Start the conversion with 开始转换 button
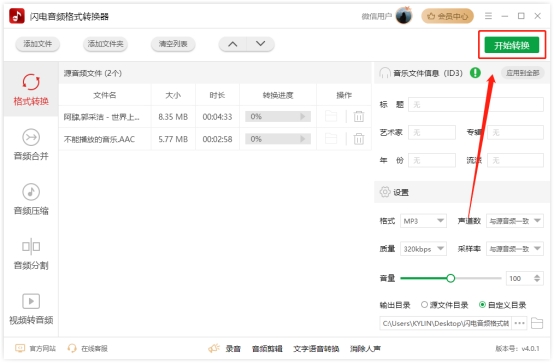This screenshot has height=363, width=554. coord(512,45)
